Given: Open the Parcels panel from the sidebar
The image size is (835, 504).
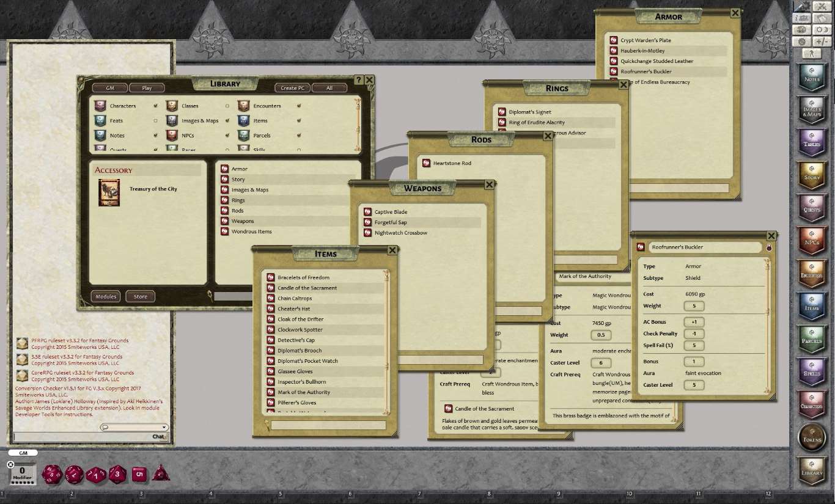Looking at the screenshot, I should click(812, 339).
